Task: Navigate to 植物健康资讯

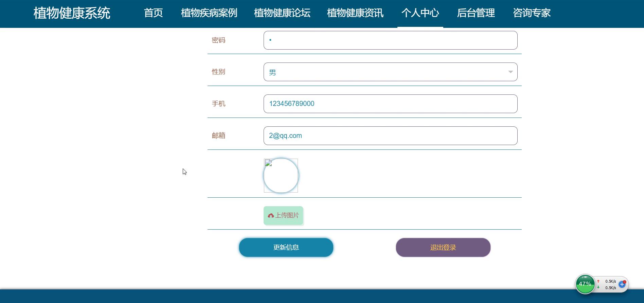Action: (355, 13)
